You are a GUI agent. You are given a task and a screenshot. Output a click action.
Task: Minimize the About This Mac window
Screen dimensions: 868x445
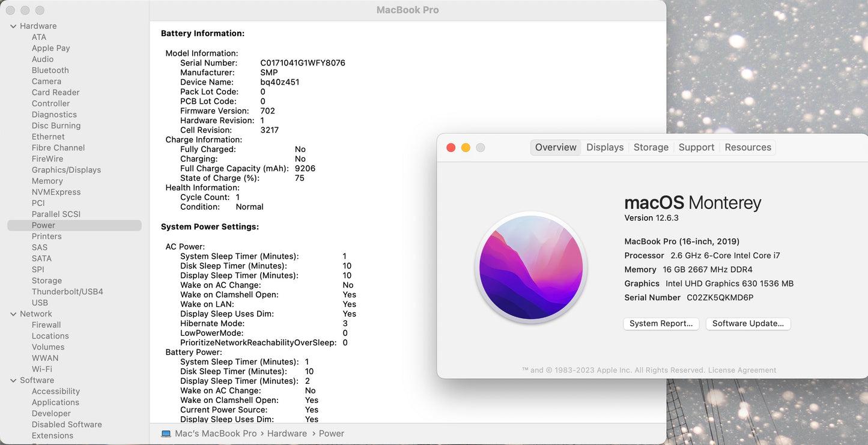466,148
